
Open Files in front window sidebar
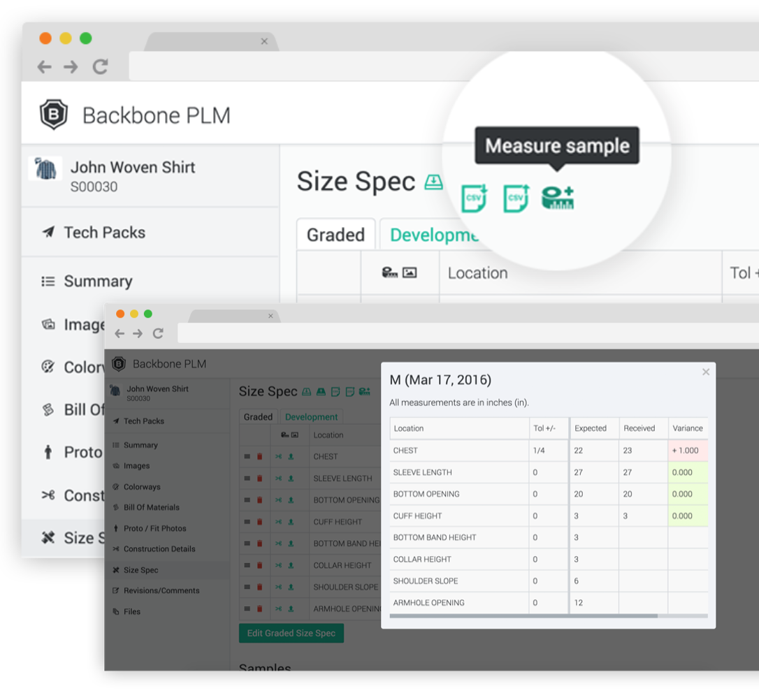167,611
